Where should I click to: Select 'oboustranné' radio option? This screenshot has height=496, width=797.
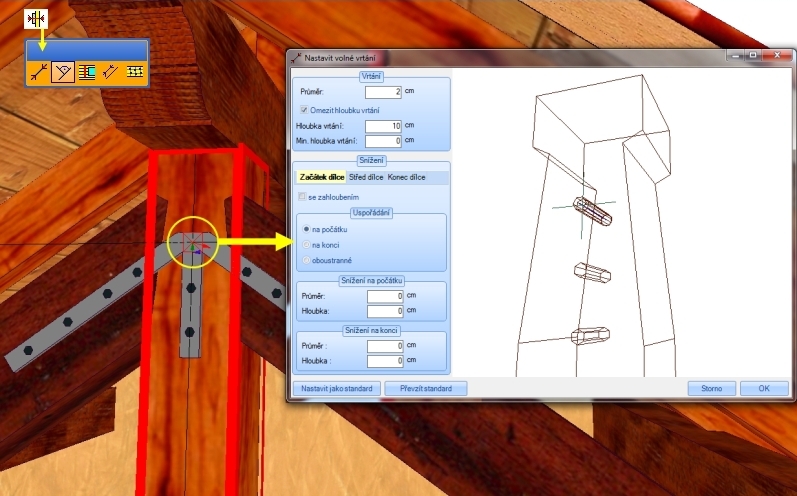tap(306, 260)
